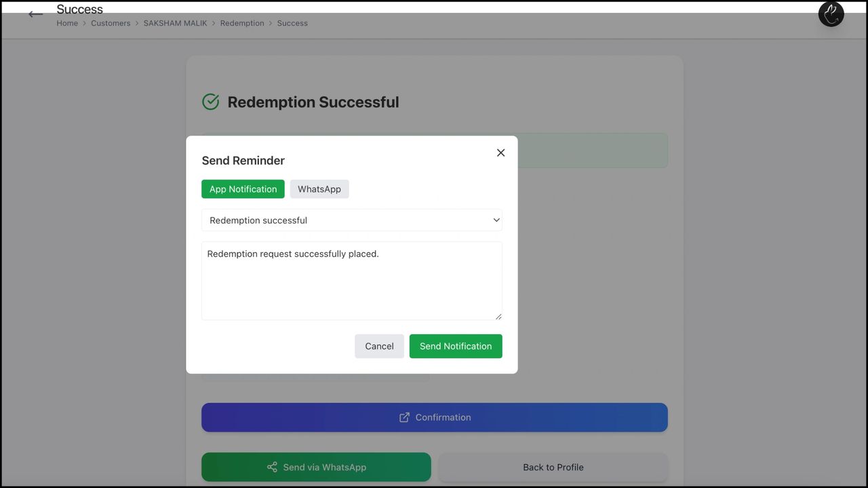Click the Send Notification button
This screenshot has height=488, width=868.
tap(455, 346)
